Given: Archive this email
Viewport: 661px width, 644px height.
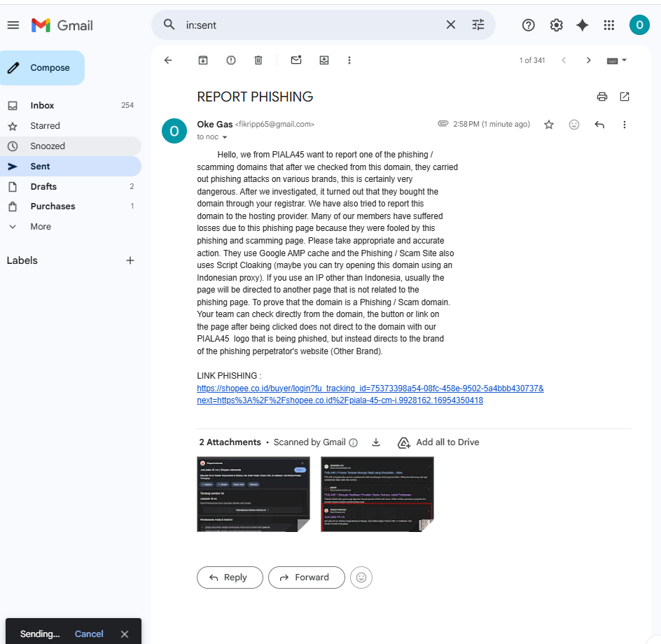Looking at the screenshot, I should point(203,60).
